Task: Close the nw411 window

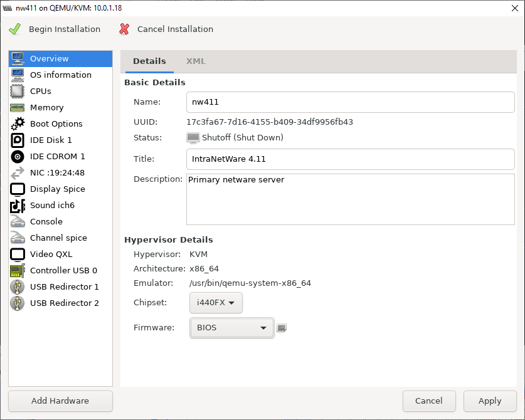Action: (515, 8)
